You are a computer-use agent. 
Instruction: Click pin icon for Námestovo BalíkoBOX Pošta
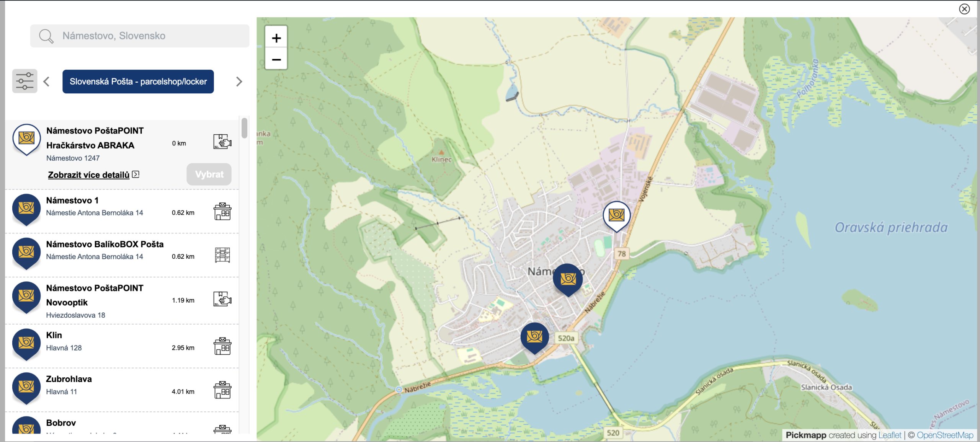pyautogui.click(x=26, y=253)
